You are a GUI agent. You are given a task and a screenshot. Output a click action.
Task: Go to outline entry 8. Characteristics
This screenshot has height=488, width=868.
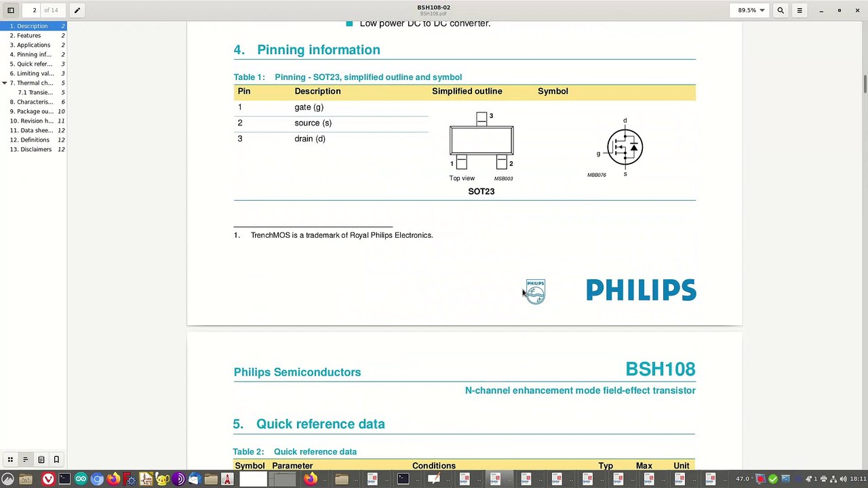tap(33, 102)
